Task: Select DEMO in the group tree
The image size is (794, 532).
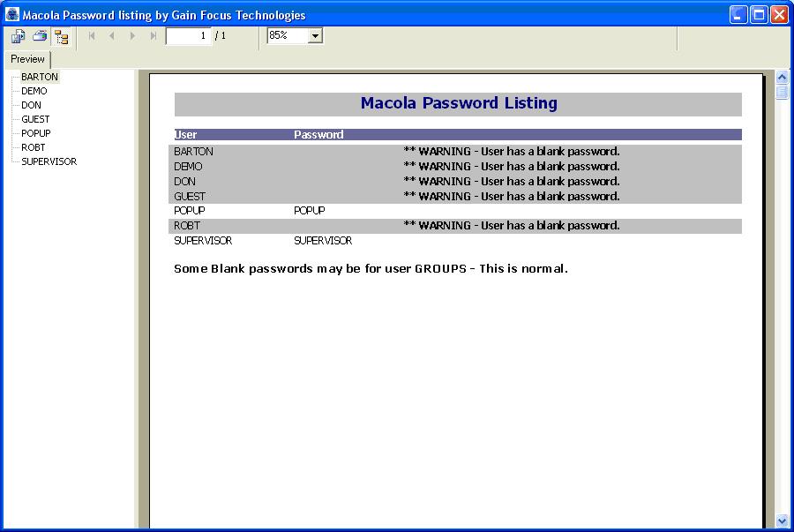Action: point(34,91)
